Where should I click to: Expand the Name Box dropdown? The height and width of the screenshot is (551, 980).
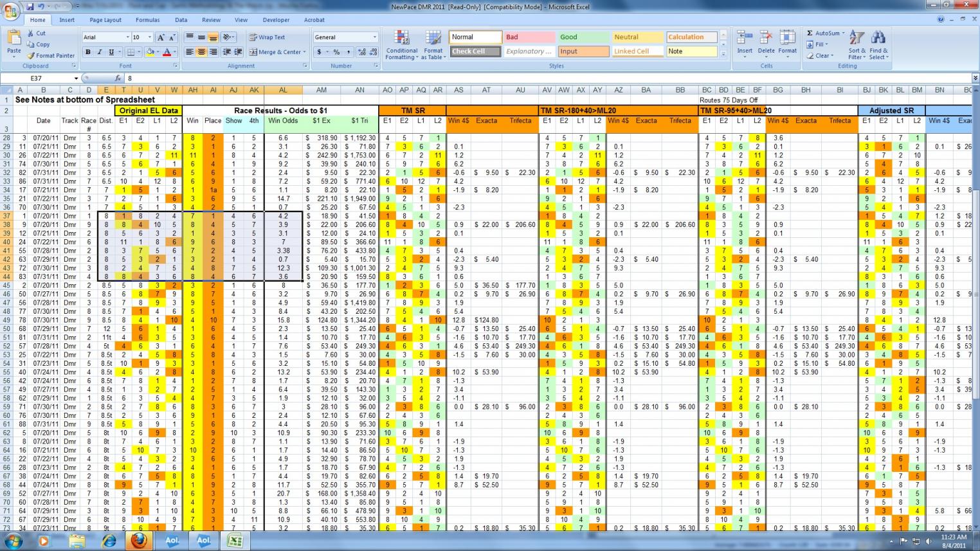pyautogui.click(x=76, y=78)
